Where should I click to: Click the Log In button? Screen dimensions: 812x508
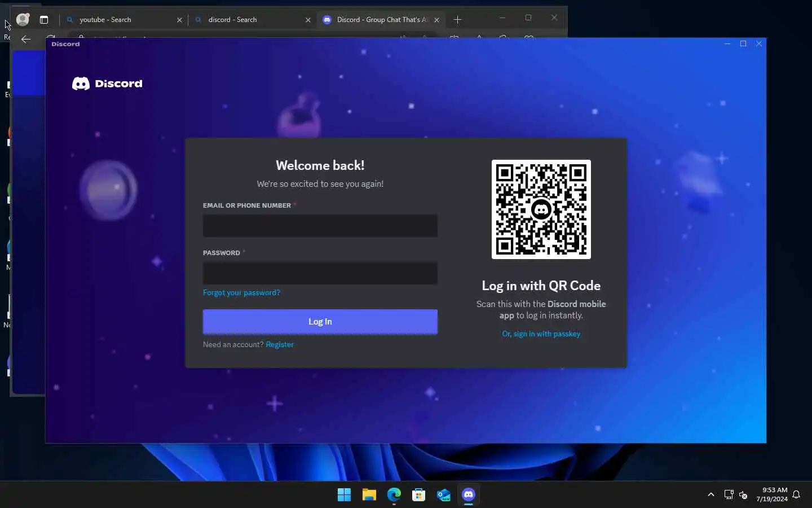pyautogui.click(x=320, y=322)
